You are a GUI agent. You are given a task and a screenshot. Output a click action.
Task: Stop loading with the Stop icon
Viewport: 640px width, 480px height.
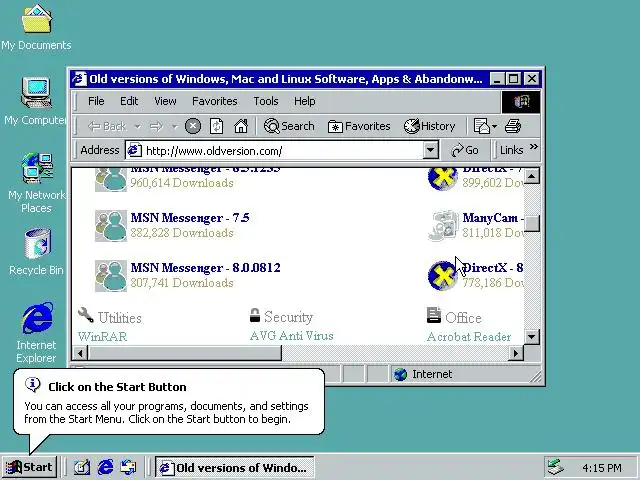(x=193, y=126)
